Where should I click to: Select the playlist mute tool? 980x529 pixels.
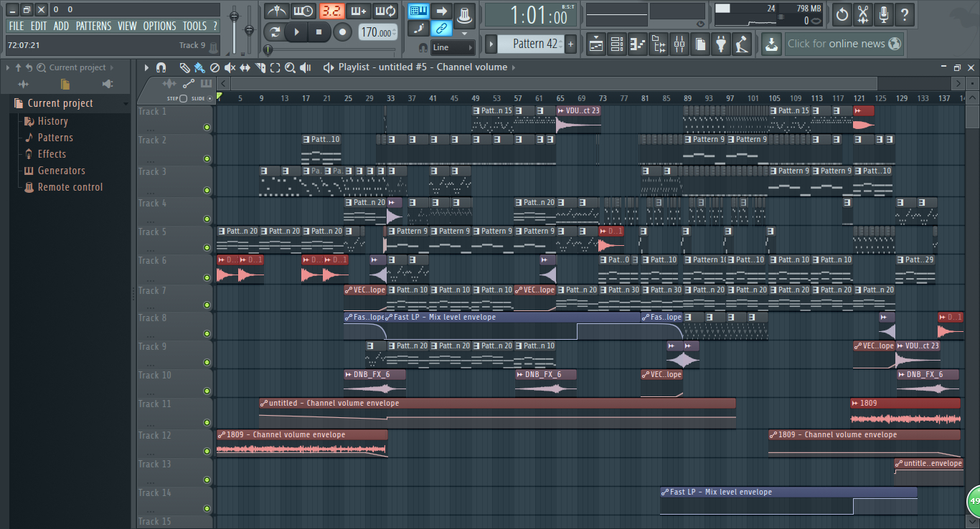[230, 67]
